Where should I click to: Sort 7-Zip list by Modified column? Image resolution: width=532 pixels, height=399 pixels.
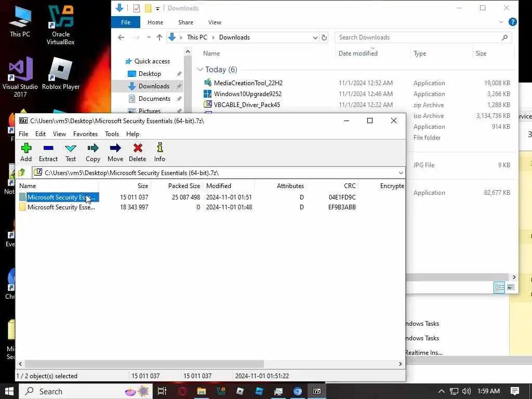pyautogui.click(x=219, y=186)
